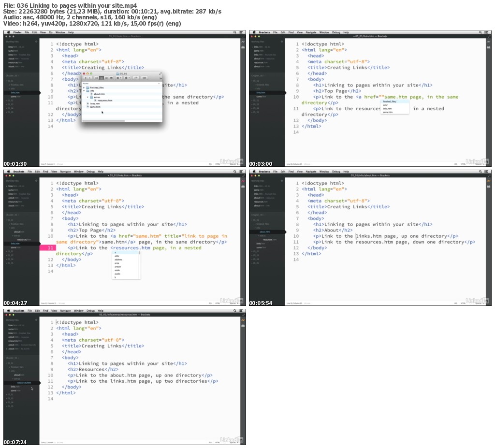This screenshot has width=495, height=448.
Task: Choose same.htm hint in 00:03:00 frame
Action: (394, 112)
